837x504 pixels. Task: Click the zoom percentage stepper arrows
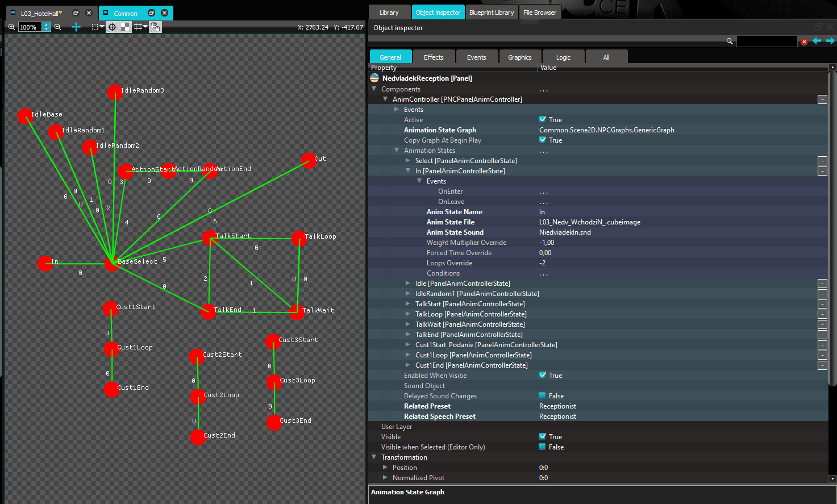[x=47, y=27]
